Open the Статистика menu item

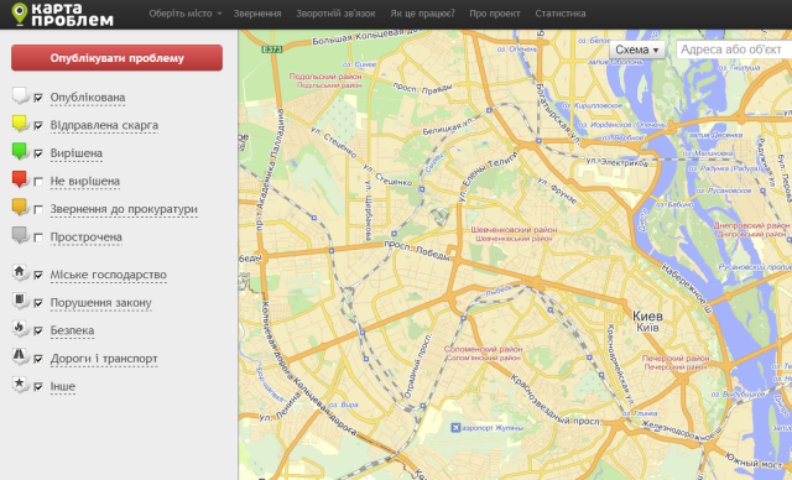pos(560,14)
